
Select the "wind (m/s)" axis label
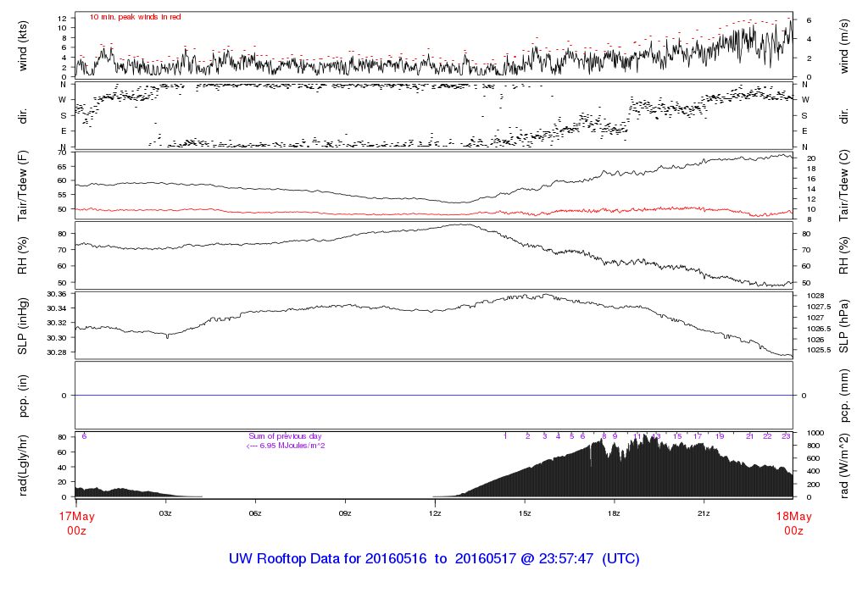coord(843,47)
